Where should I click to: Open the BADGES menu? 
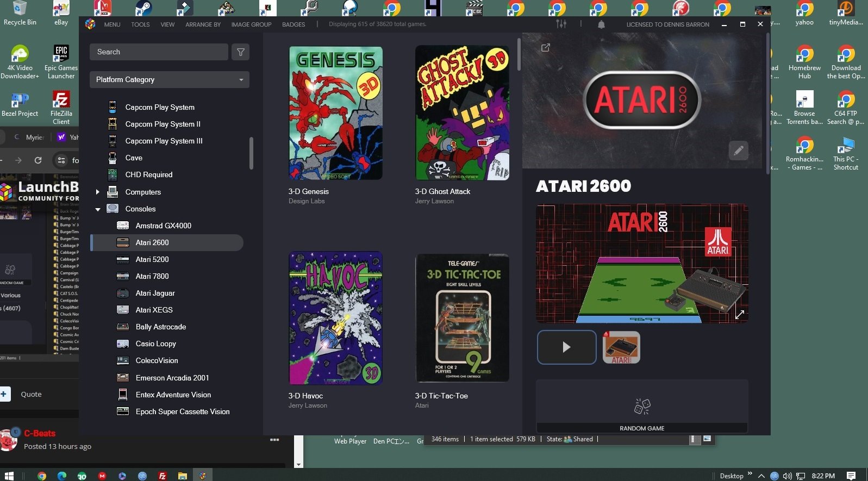pyautogui.click(x=294, y=24)
